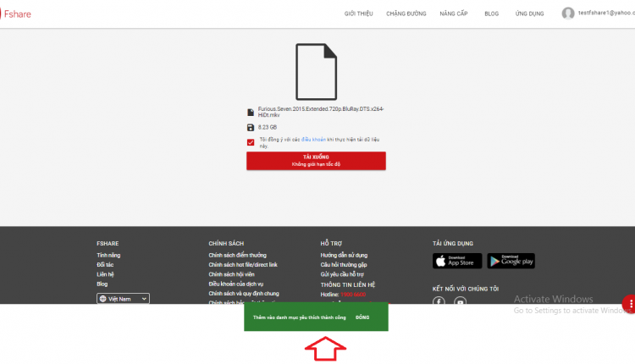Open the user avatar icon
635x364 pixels.
[x=568, y=14]
